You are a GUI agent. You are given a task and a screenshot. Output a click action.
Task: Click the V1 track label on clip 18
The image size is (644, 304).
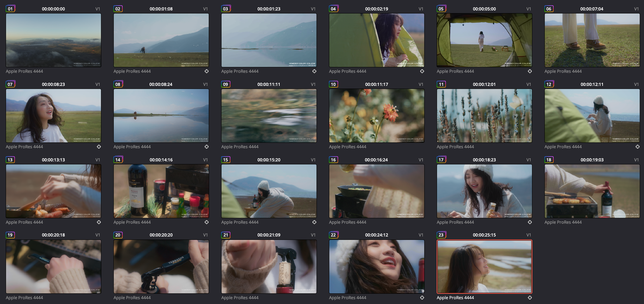point(636,160)
